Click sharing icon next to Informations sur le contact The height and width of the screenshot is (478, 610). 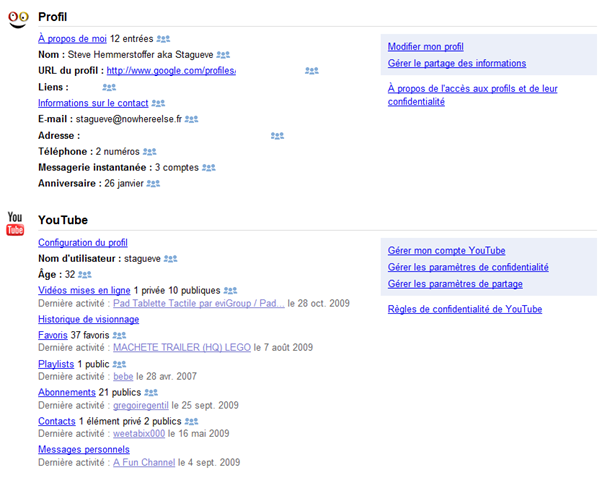[158, 103]
